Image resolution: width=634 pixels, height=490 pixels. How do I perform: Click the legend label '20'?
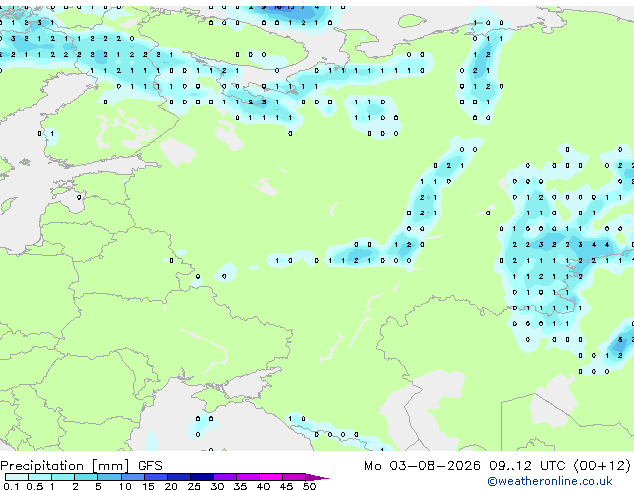click(171, 486)
